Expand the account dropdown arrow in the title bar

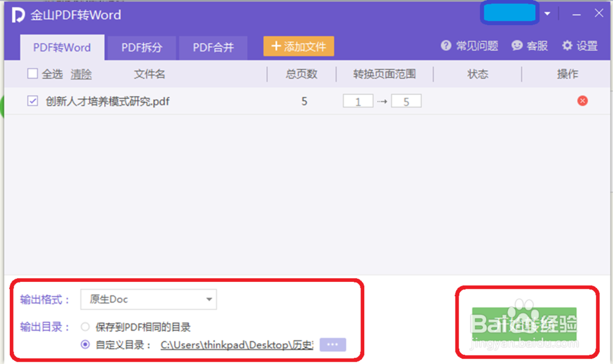point(547,13)
